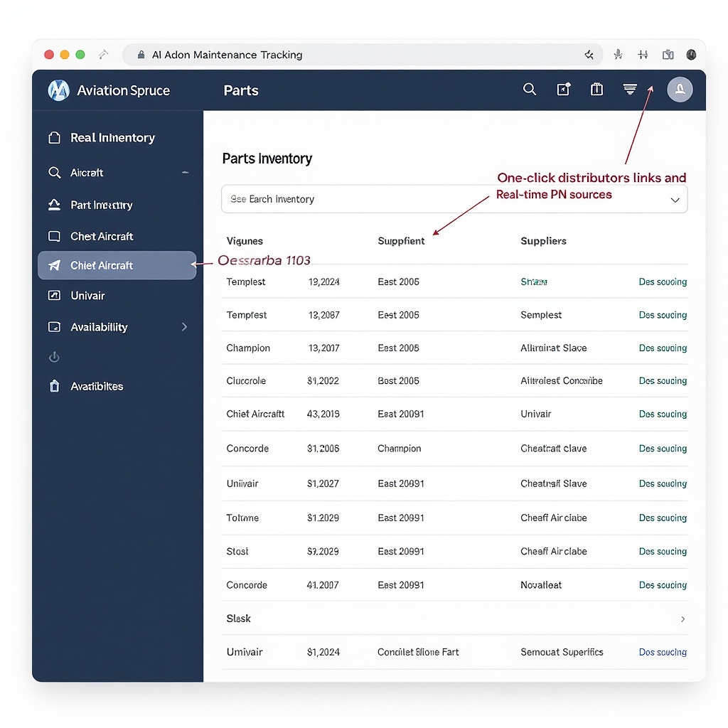Open the search inventory dropdown chevron
Viewport: 728px width, 728px height.
[x=675, y=200]
